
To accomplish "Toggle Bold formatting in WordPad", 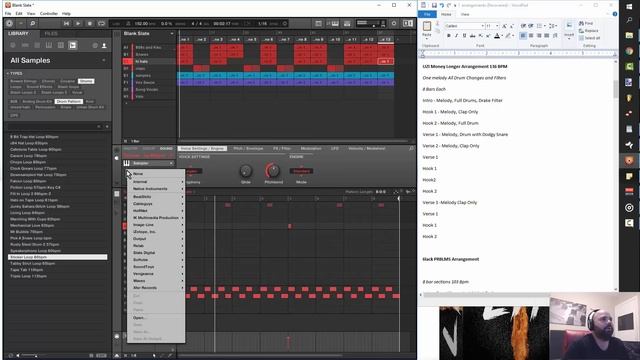I will coord(449,36).
